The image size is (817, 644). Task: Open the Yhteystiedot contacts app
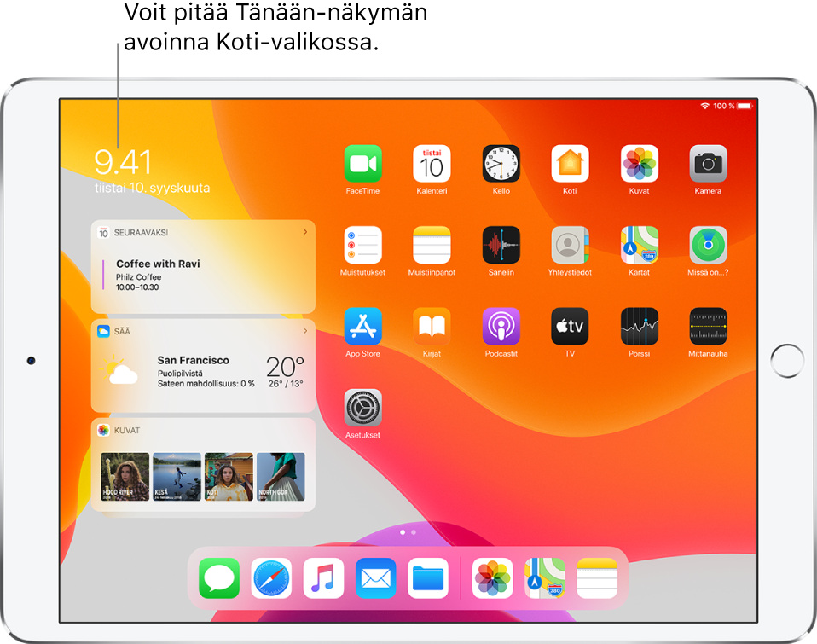pyautogui.click(x=570, y=245)
